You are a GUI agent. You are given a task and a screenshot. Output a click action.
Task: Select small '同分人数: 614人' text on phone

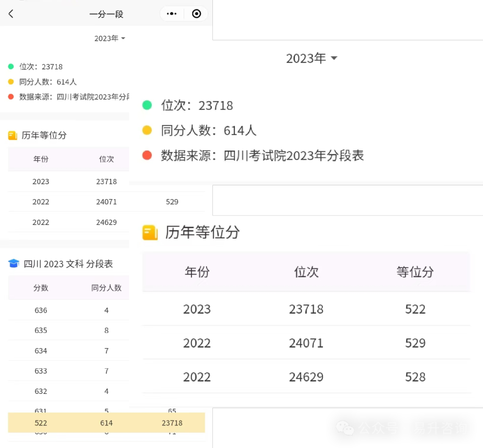click(x=48, y=82)
